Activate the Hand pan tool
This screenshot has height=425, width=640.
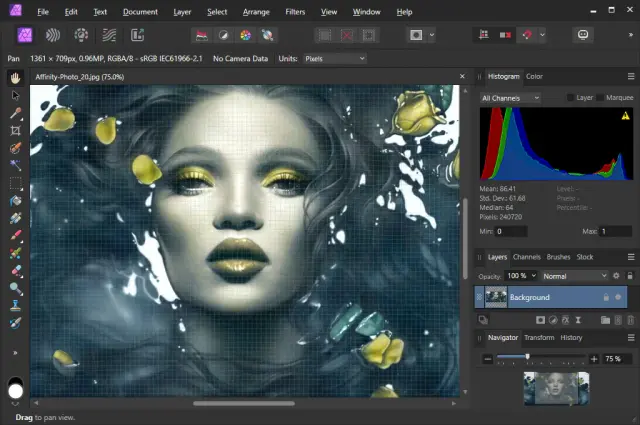coord(15,78)
